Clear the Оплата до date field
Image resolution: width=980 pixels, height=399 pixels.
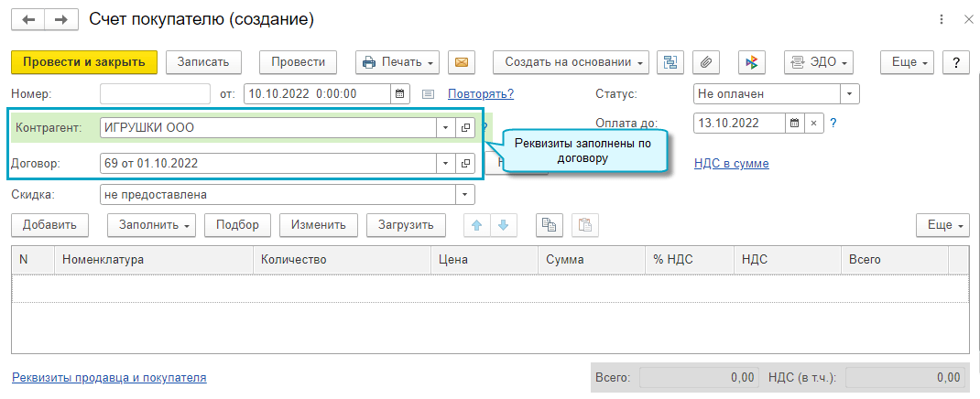[812, 124]
